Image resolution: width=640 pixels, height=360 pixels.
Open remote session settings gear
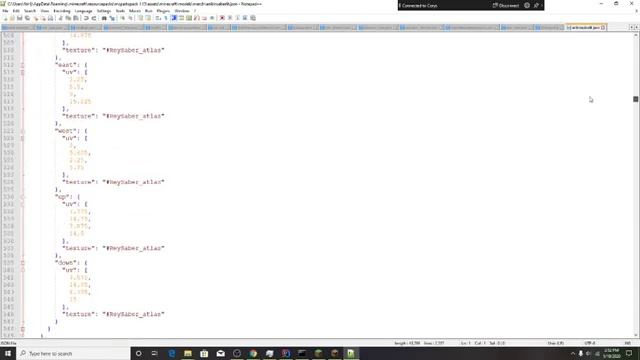pyautogui.click(x=527, y=5)
